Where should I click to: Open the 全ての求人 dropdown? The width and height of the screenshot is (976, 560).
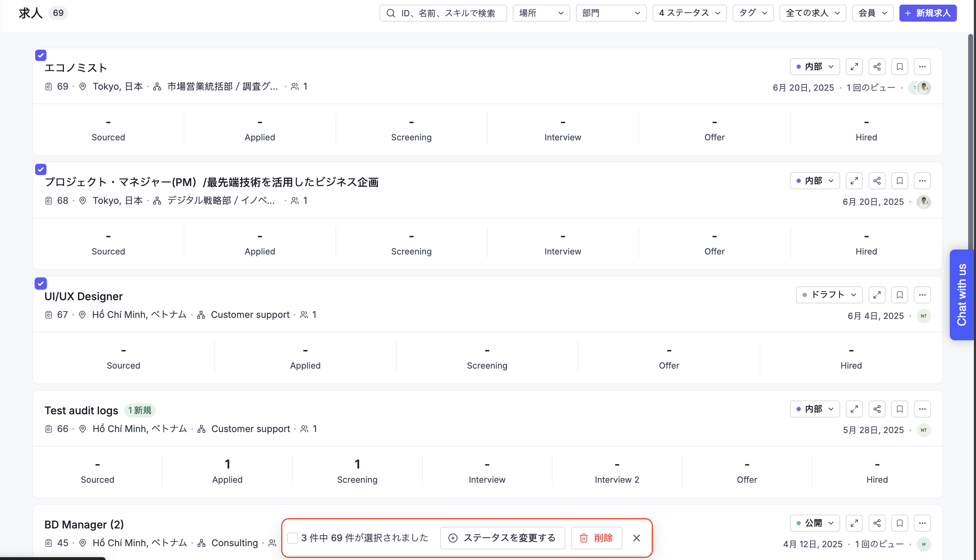[813, 13]
